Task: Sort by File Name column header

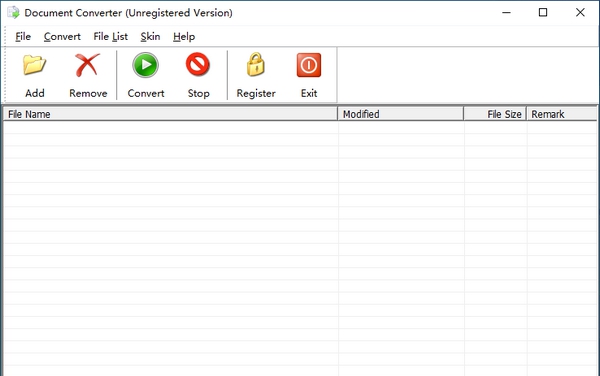Action: tap(171, 114)
